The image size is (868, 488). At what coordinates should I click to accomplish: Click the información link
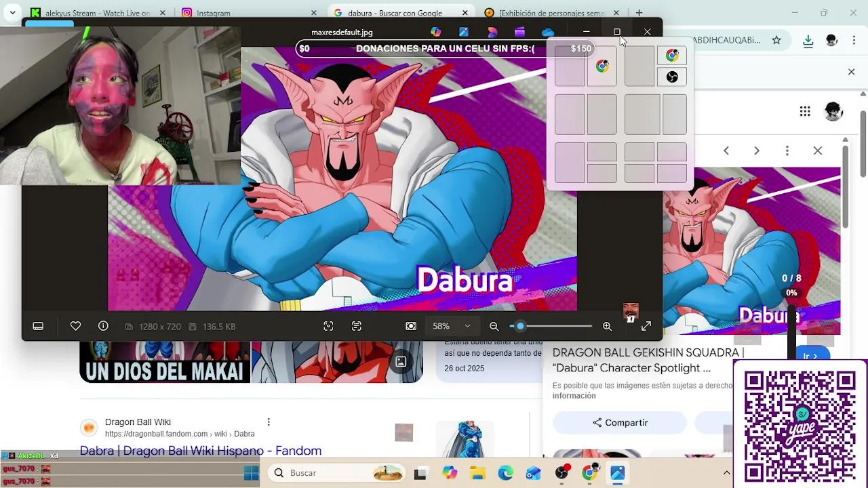click(x=574, y=396)
